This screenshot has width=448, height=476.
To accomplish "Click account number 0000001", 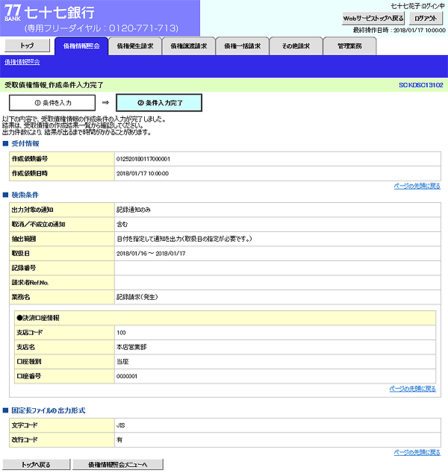I will pyautogui.click(x=127, y=377).
